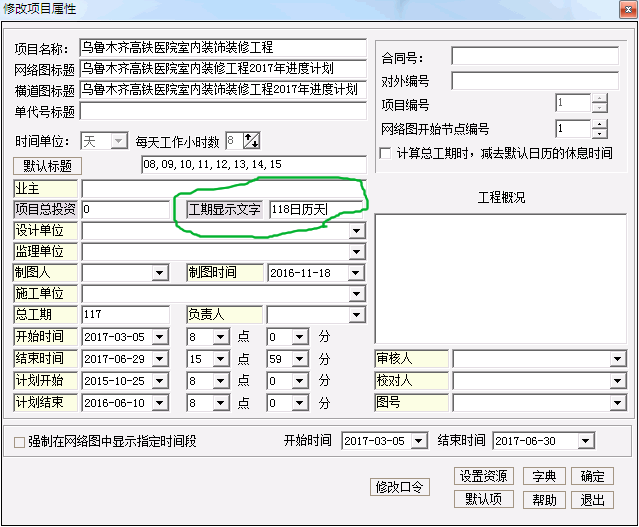
Task: Click the 项目名称 input field
Action: [223, 48]
